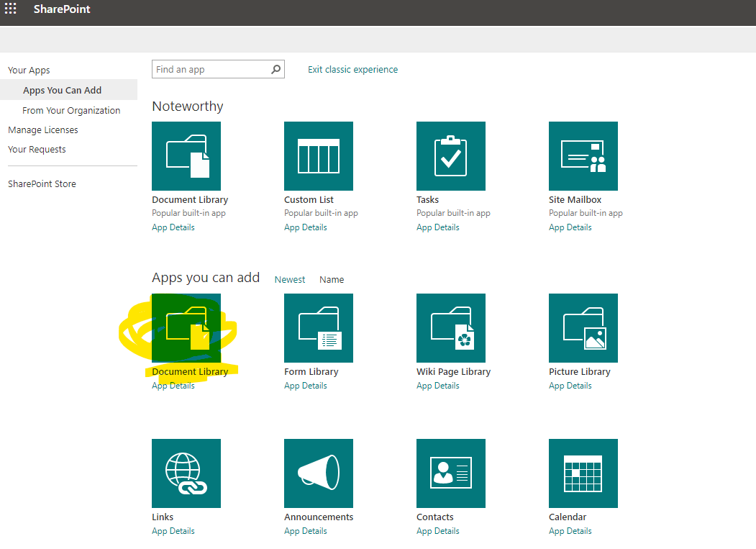This screenshot has width=756, height=549.
Task: Select the Contacts card tile icon
Action: [451, 473]
